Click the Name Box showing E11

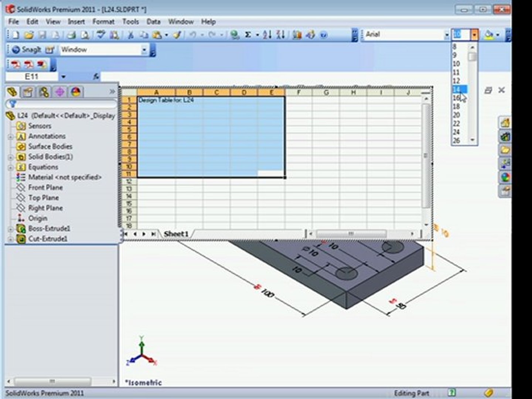coord(31,77)
